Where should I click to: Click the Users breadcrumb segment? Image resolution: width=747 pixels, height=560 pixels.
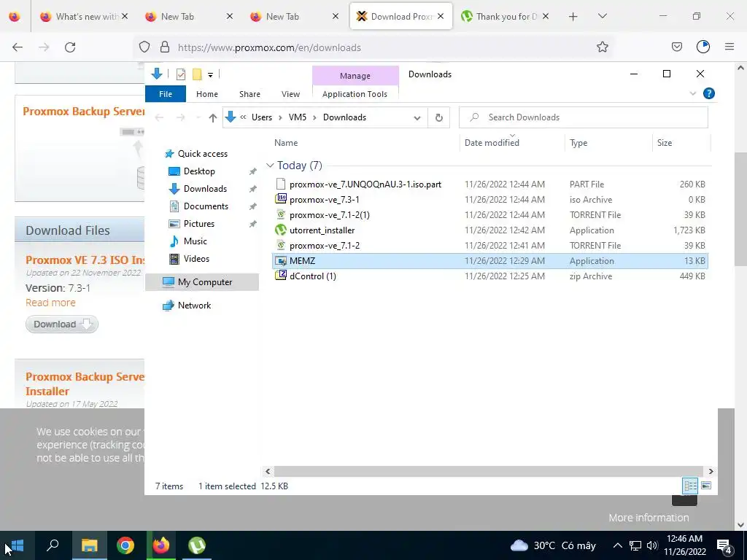tap(262, 117)
